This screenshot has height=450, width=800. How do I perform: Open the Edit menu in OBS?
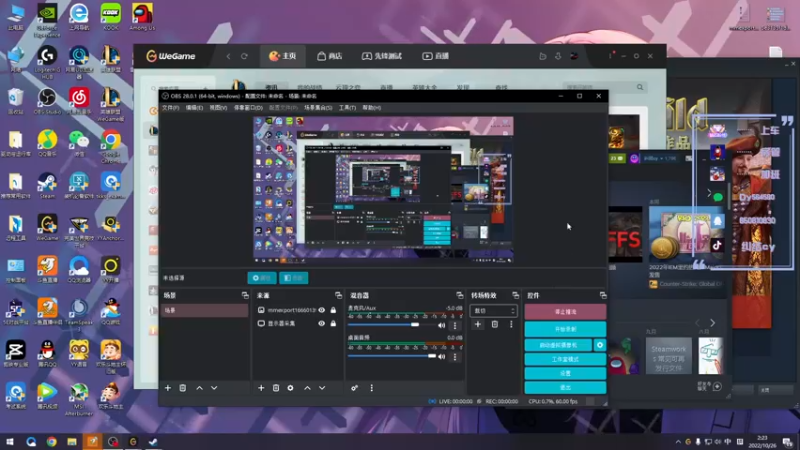pyautogui.click(x=194, y=108)
